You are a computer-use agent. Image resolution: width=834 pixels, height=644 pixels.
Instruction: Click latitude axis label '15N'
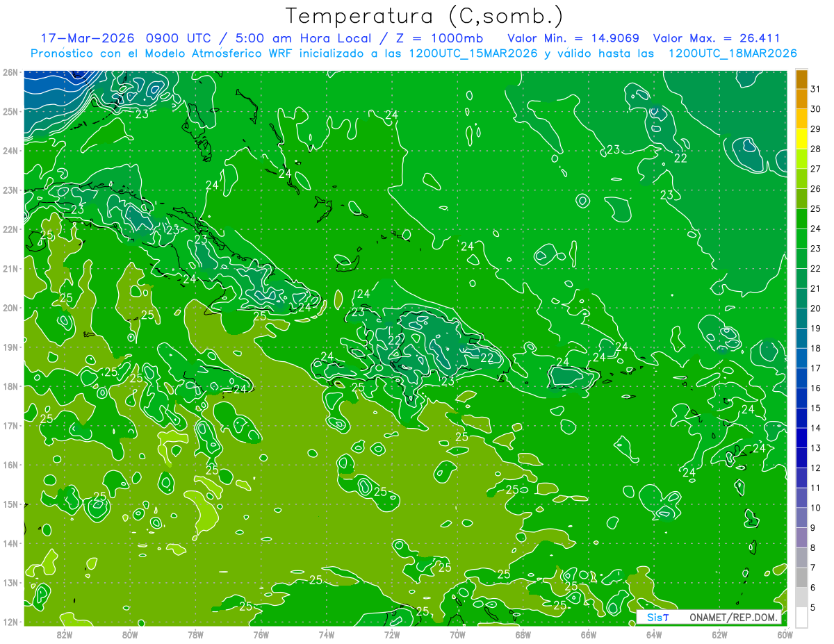pyautogui.click(x=10, y=504)
